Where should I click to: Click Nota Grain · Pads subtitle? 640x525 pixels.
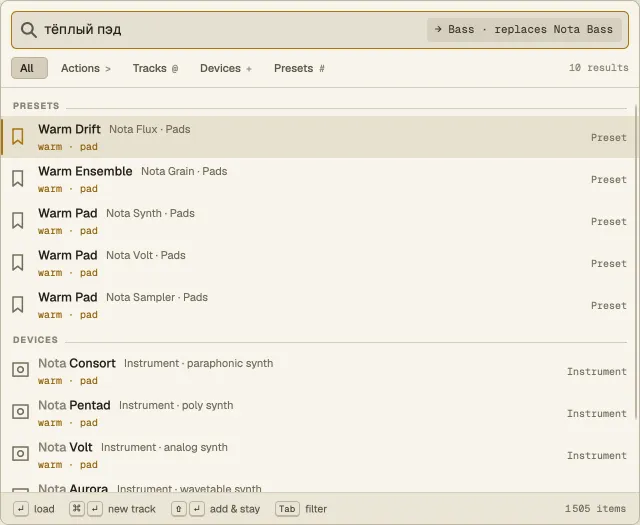pos(184,171)
